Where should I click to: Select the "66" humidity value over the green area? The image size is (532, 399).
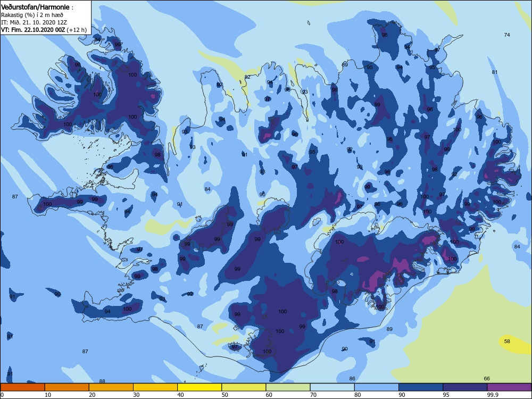click(487, 379)
